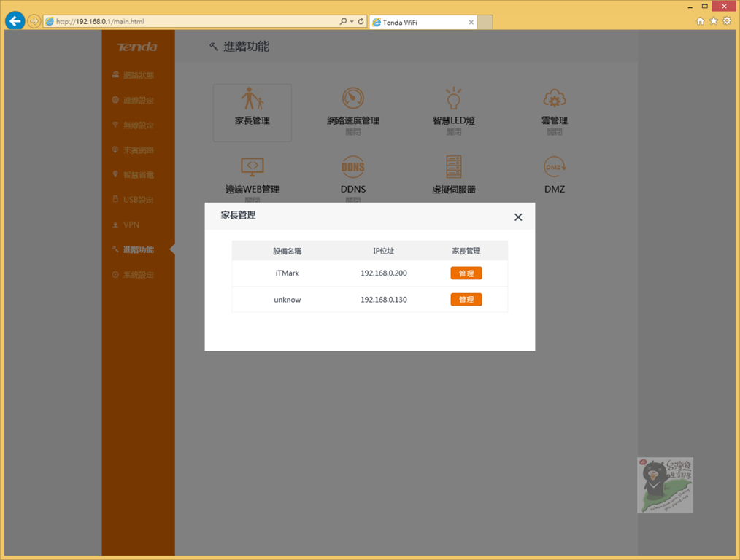Go to 連線設定 in sidebar
The height and width of the screenshot is (560, 740).
pos(133,100)
